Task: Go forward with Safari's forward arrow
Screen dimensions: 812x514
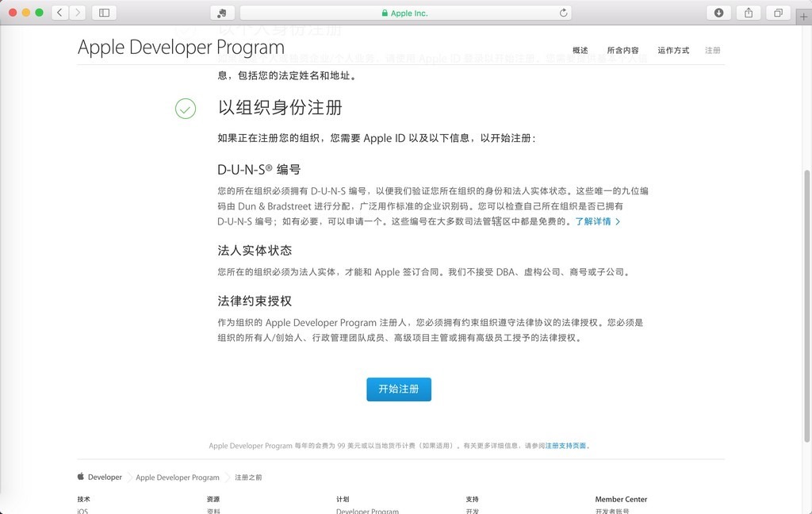Action: coord(78,13)
